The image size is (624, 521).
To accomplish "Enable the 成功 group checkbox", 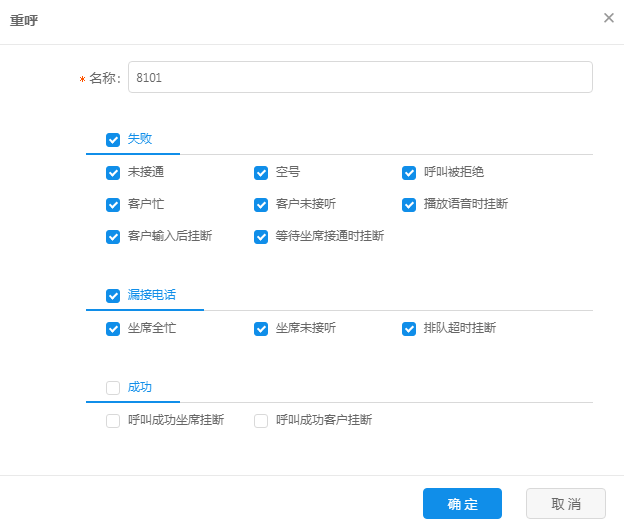I will tap(113, 387).
